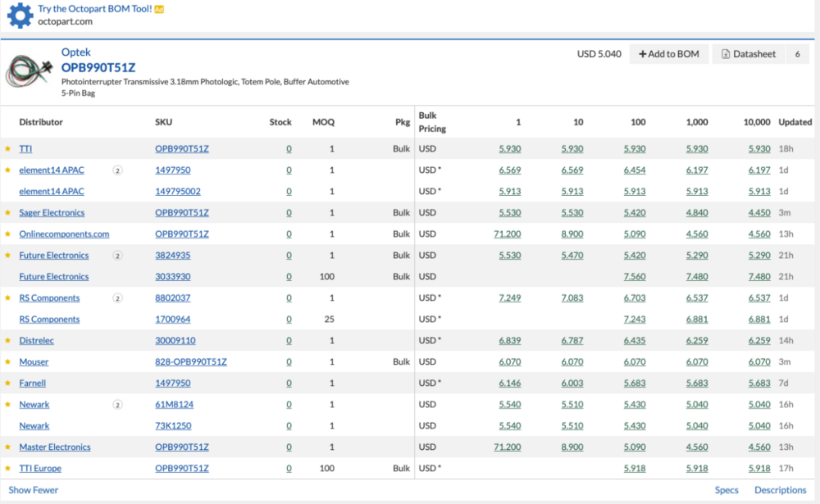Open the OPB990T51Z product thumbnail image

30,72
